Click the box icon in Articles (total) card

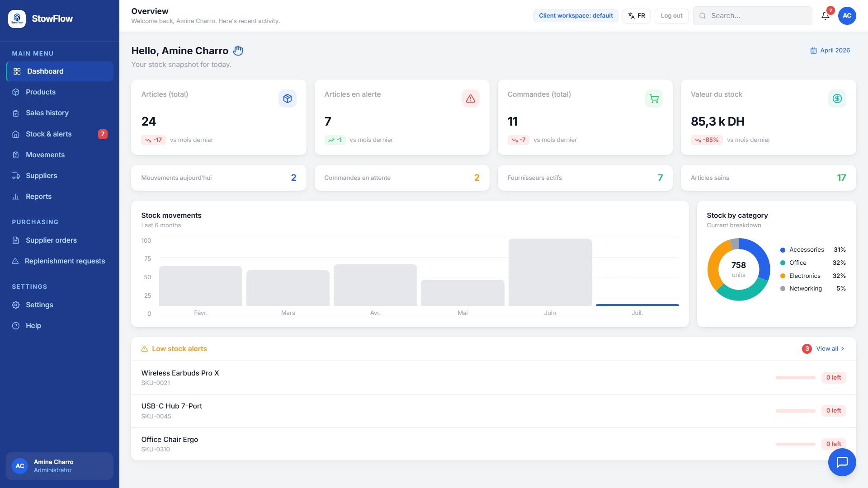[288, 99]
